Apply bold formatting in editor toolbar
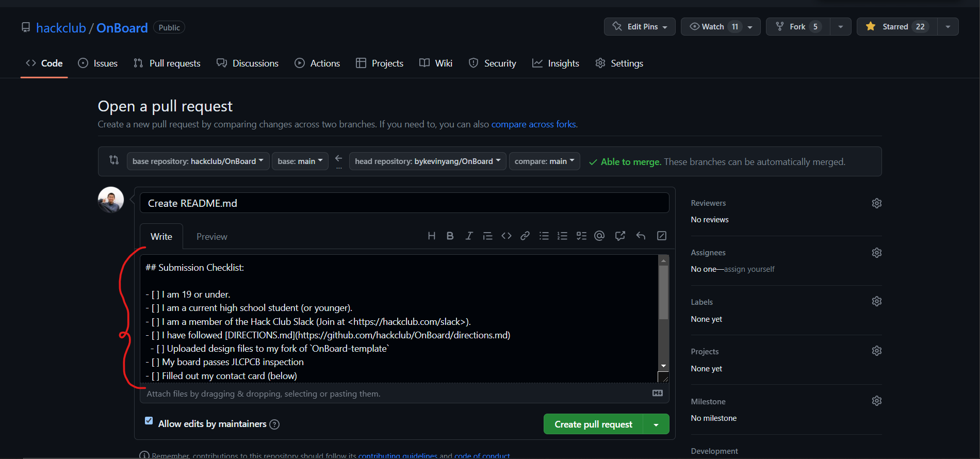 [x=450, y=236]
